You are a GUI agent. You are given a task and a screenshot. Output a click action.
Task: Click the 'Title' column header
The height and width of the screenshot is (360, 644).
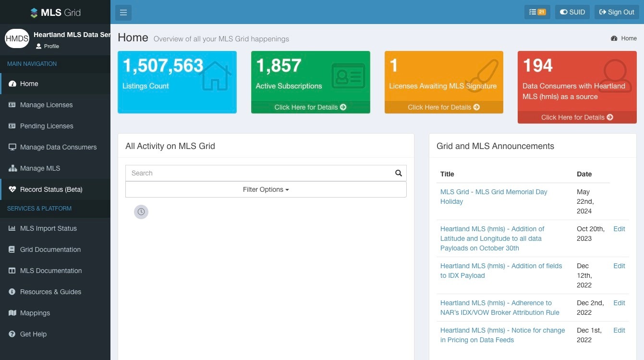coord(447,174)
